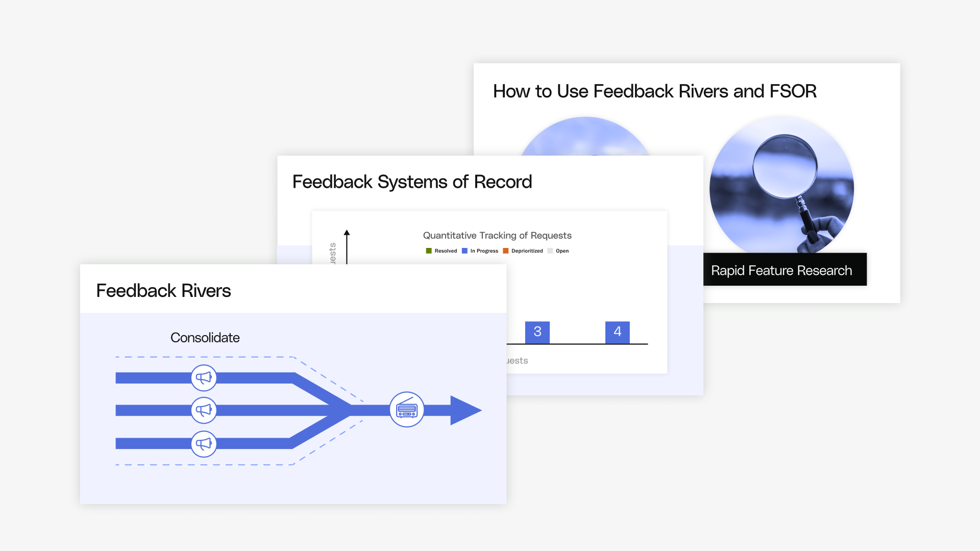Viewport: 980px width, 551px height.
Task: Select the Feedback Rivers slide title
Action: (x=163, y=290)
